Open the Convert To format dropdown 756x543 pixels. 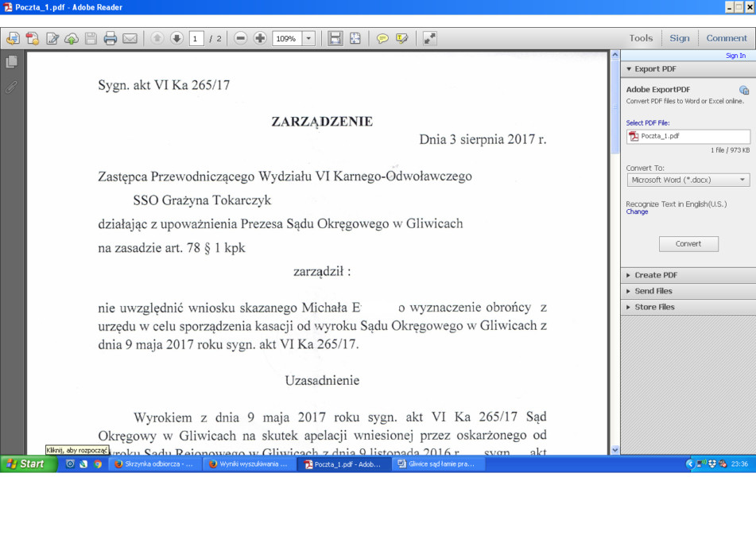[x=688, y=180]
